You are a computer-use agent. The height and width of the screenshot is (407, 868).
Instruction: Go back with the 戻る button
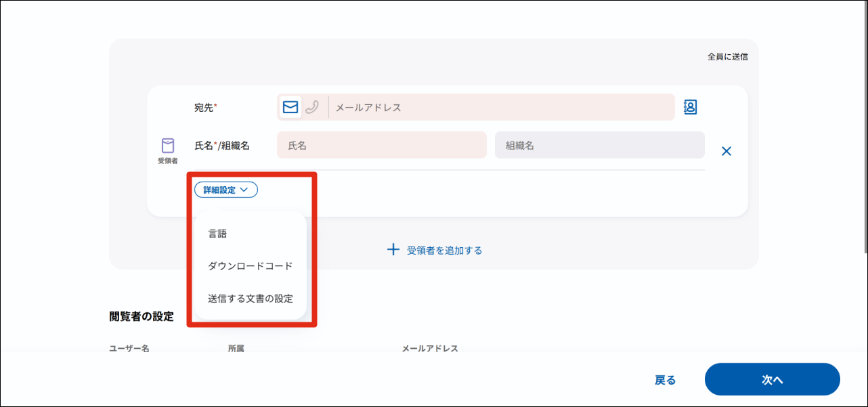(x=665, y=380)
